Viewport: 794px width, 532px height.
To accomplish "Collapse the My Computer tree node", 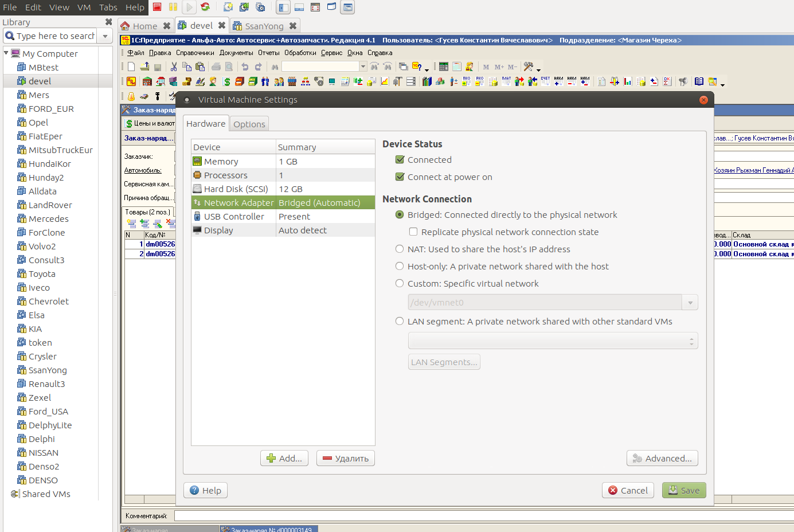I will [x=6, y=53].
